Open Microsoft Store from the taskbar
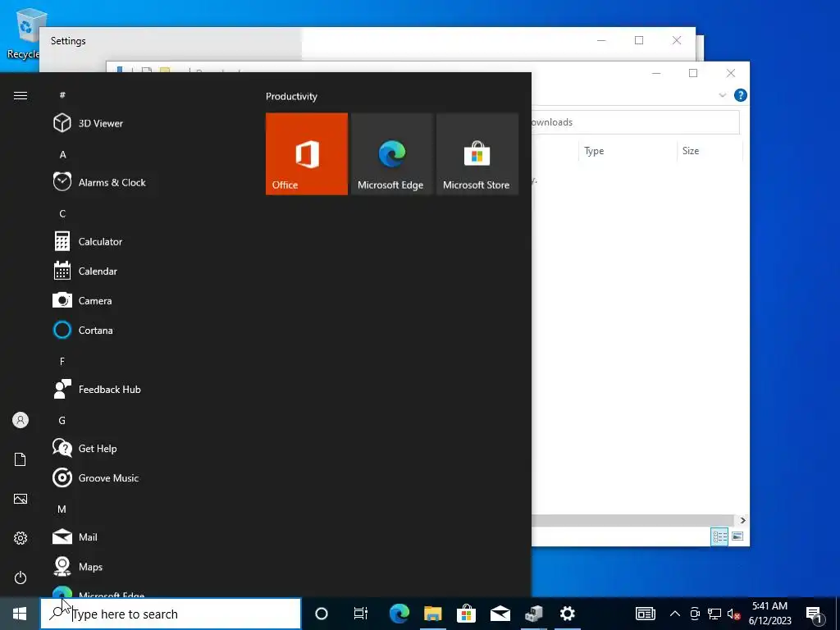This screenshot has width=840, height=630. click(x=467, y=614)
